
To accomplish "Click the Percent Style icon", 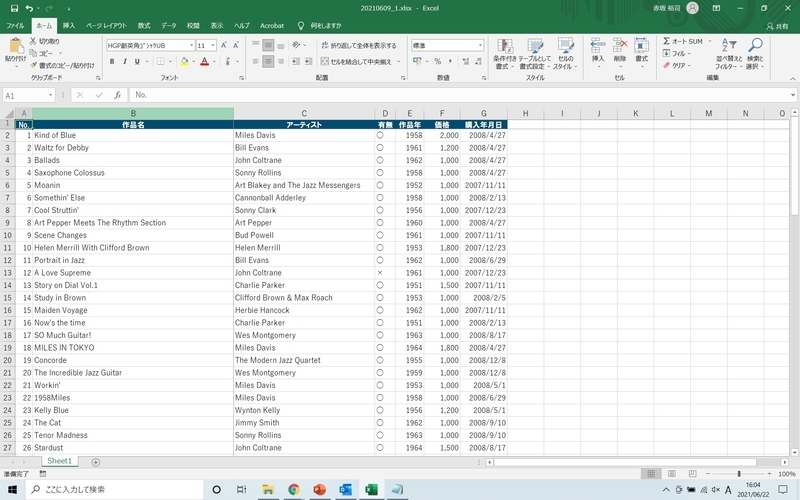I will pos(437,61).
